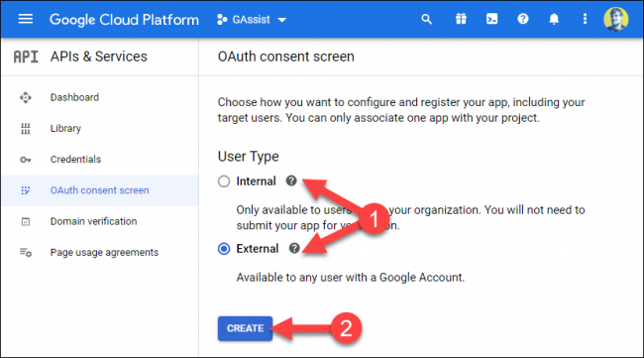Open the help question mark icon in header

pyautogui.click(x=523, y=19)
